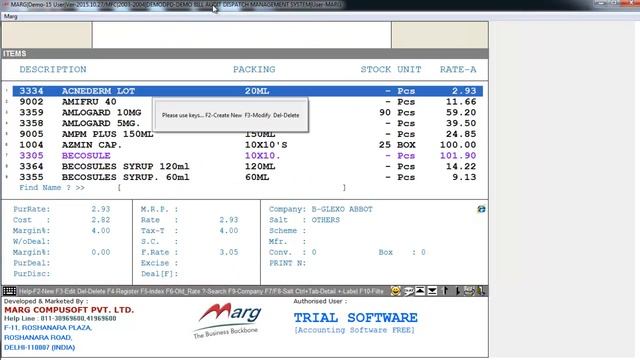Click the UNIT column header
The height and width of the screenshot is (360, 640).
click(x=409, y=69)
